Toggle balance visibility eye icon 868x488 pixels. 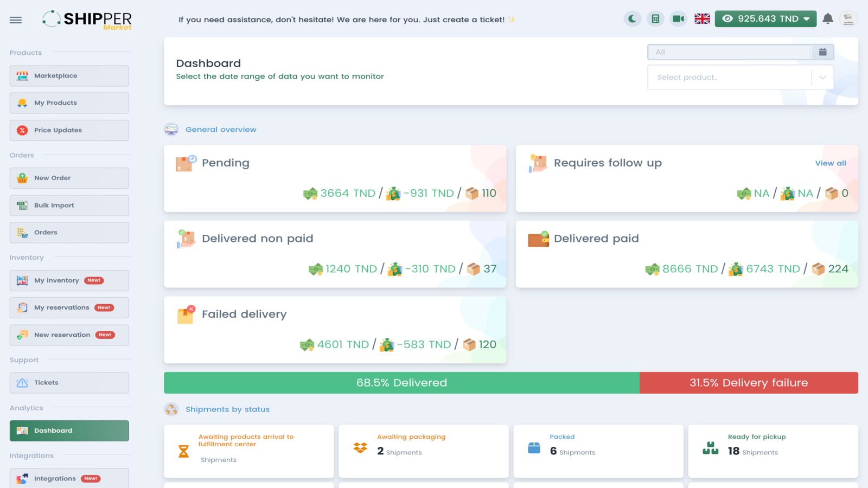click(x=727, y=18)
